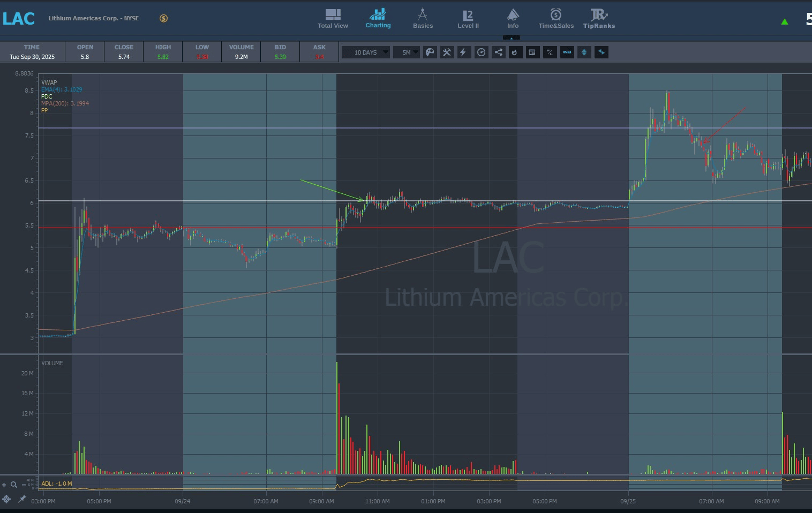Click the LAC ticker symbol

click(x=19, y=19)
